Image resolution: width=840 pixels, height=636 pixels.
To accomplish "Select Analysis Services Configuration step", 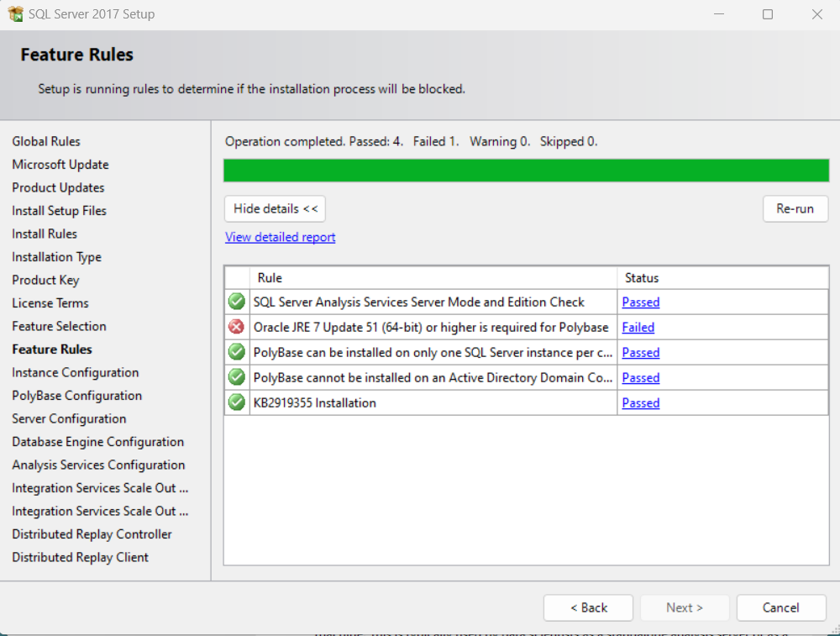I will coord(98,465).
